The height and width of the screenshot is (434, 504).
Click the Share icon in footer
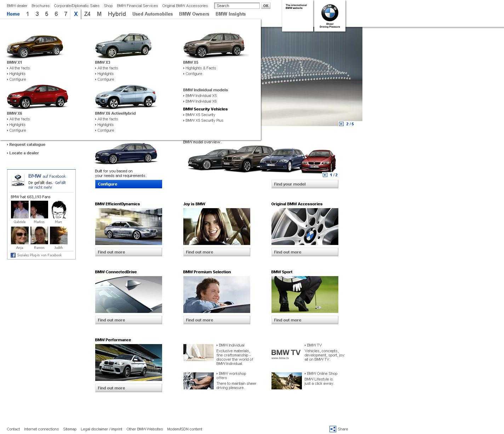[333, 429]
